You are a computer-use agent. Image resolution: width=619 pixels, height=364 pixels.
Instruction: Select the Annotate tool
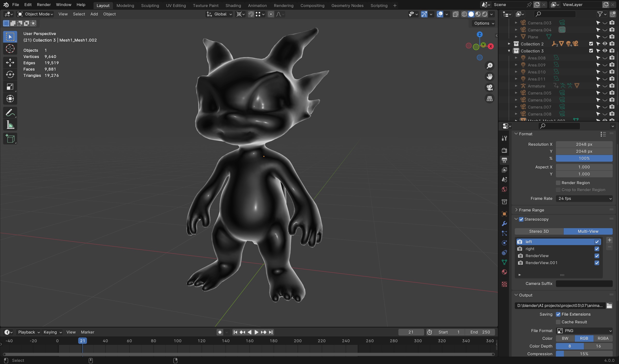click(10, 113)
